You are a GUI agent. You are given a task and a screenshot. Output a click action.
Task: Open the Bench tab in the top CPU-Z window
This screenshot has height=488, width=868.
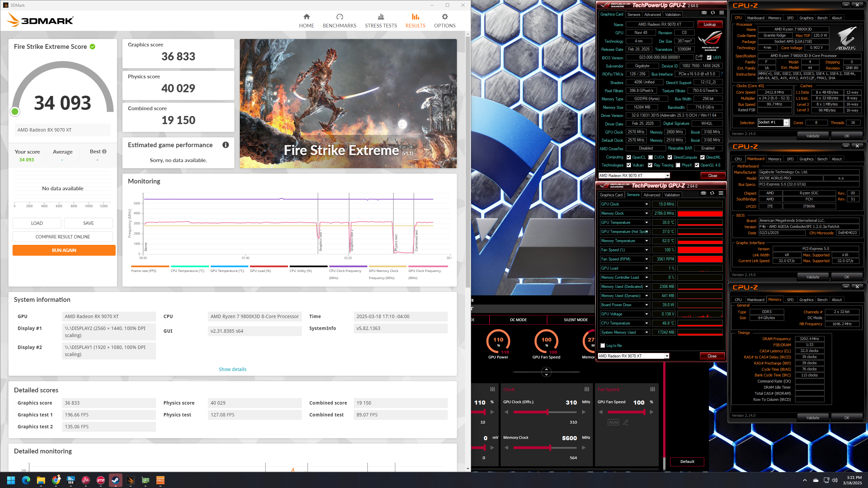[822, 18]
